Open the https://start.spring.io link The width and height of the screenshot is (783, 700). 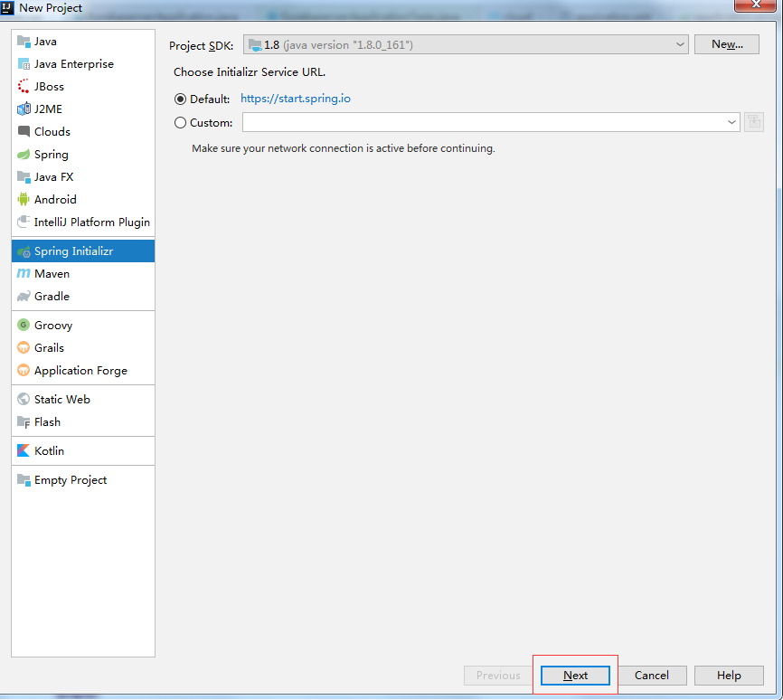pyautogui.click(x=296, y=99)
